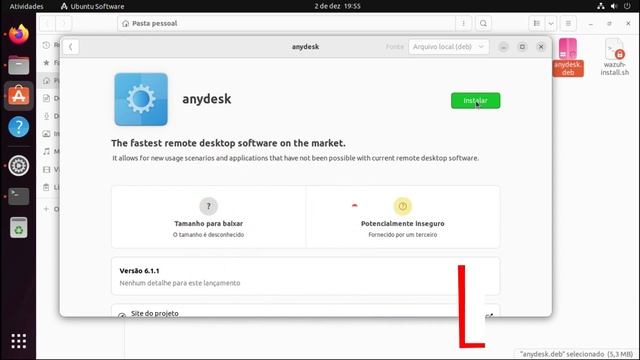The height and width of the screenshot is (360, 640).
Task: Launch Firefox from the dock
Action: [x=18, y=34]
